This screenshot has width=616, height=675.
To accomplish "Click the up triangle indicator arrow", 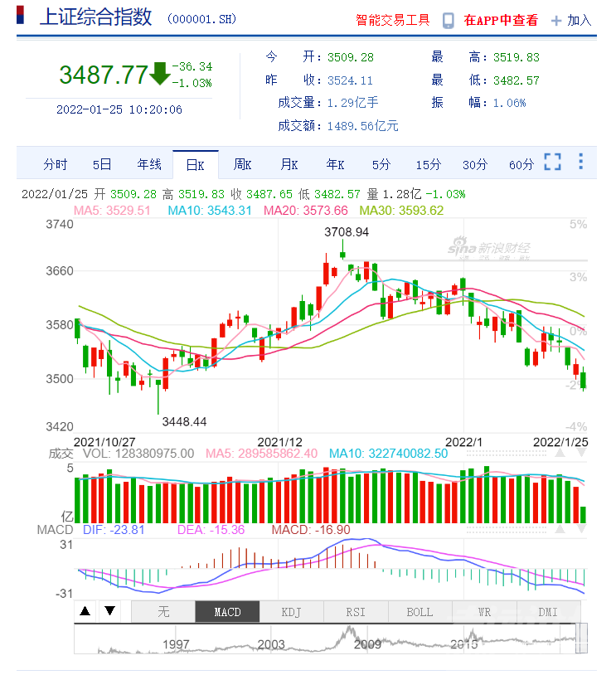I will pyautogui.click(x=85, y=612).
